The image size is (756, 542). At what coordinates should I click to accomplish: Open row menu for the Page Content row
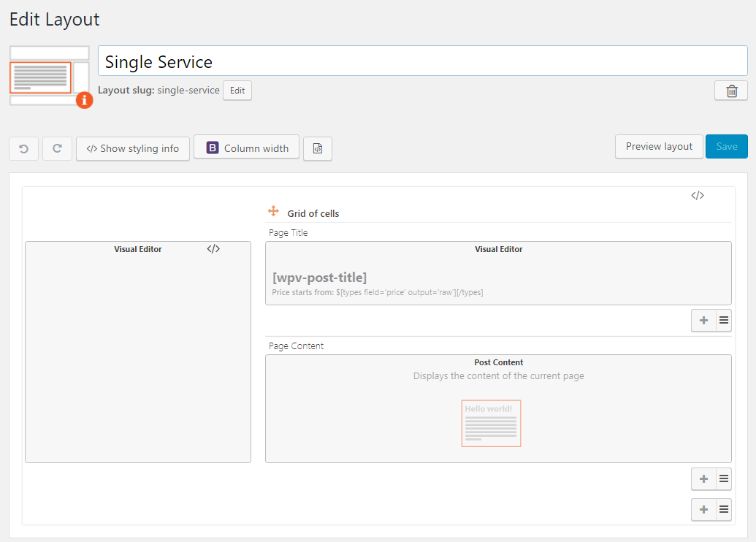[724, 479]
